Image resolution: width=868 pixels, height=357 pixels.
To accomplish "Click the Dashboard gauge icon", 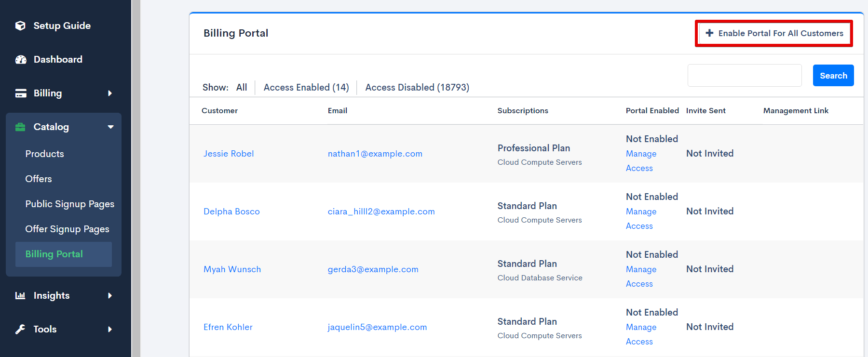I will pos(21,59).
